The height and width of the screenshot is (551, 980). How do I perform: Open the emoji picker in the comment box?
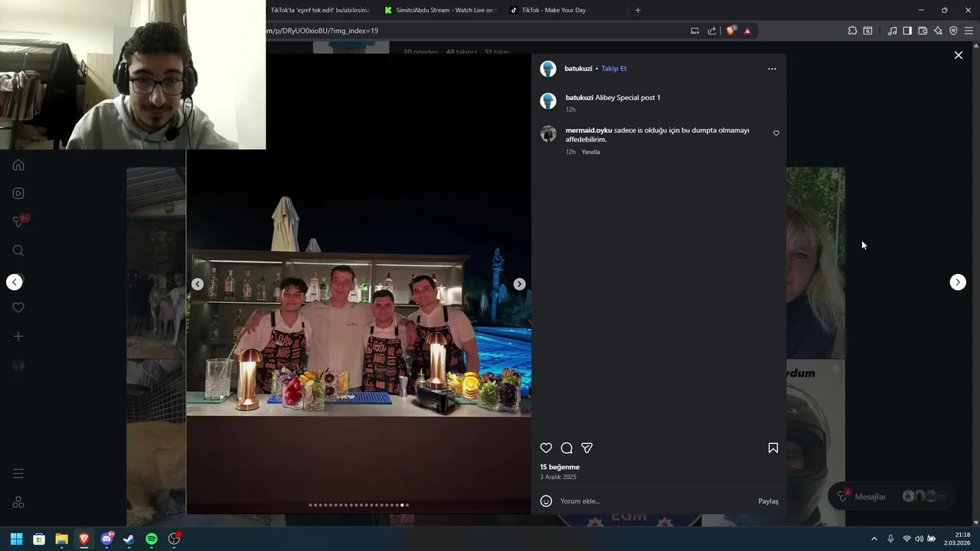[x=546, y=501]
